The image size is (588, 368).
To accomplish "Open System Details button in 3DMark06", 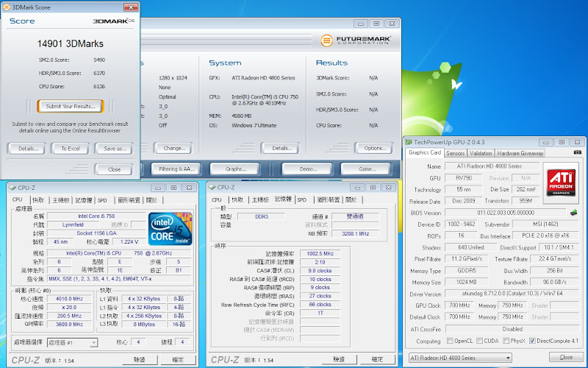I will point(281,149).
